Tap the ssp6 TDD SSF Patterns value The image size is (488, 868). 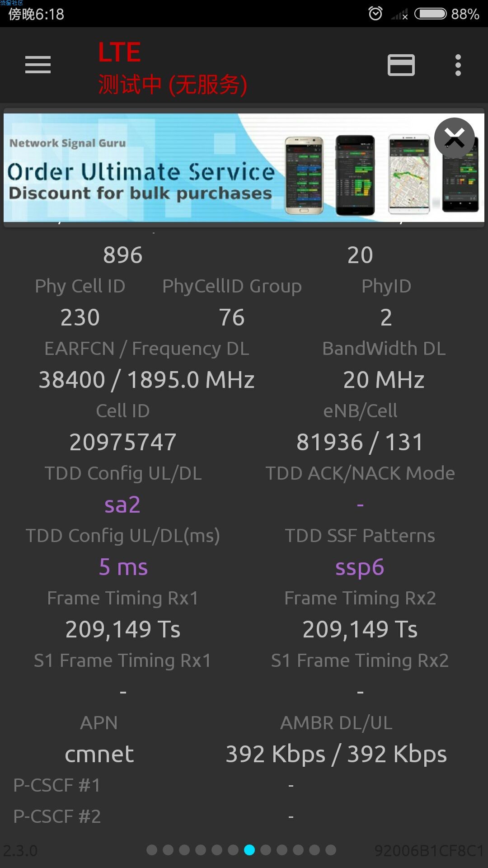point(360,568)
